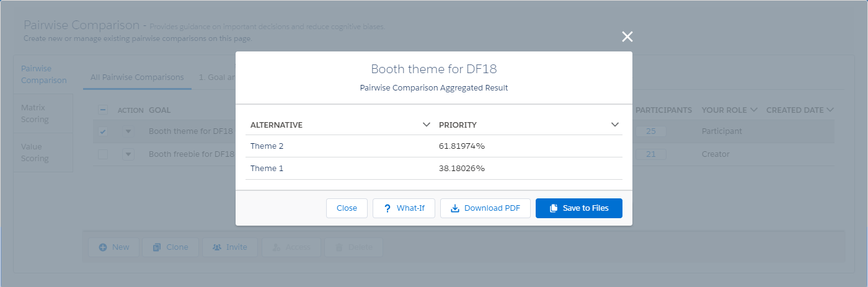Viewport: 868px width, 287px height.
Task: Click the Delete button
Action: (x=353, y=247)
